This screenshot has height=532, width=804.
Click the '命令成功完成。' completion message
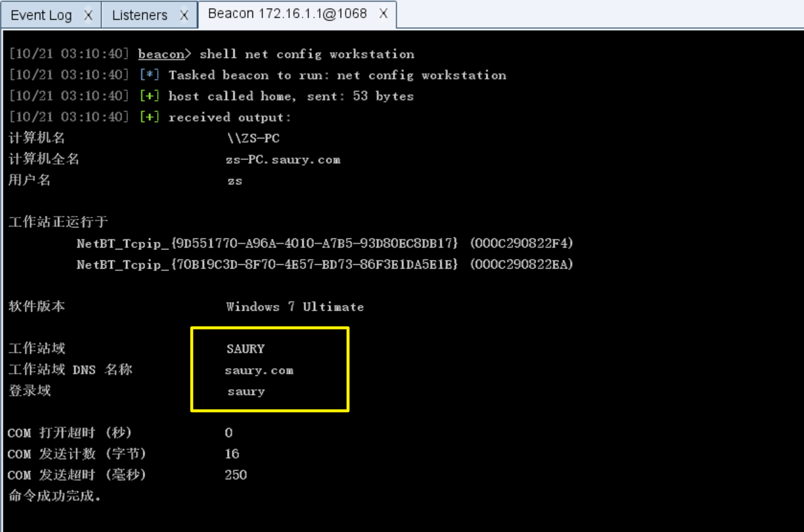(x=55, y=496)
